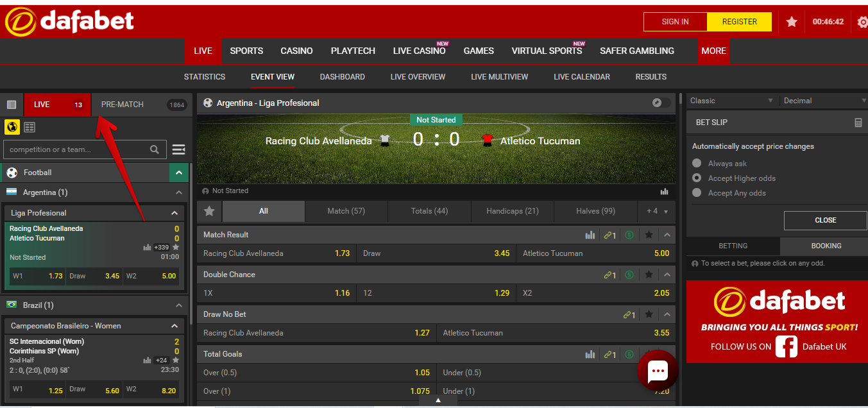
Task: Open bet slip calculator icon
Action: 858,123
